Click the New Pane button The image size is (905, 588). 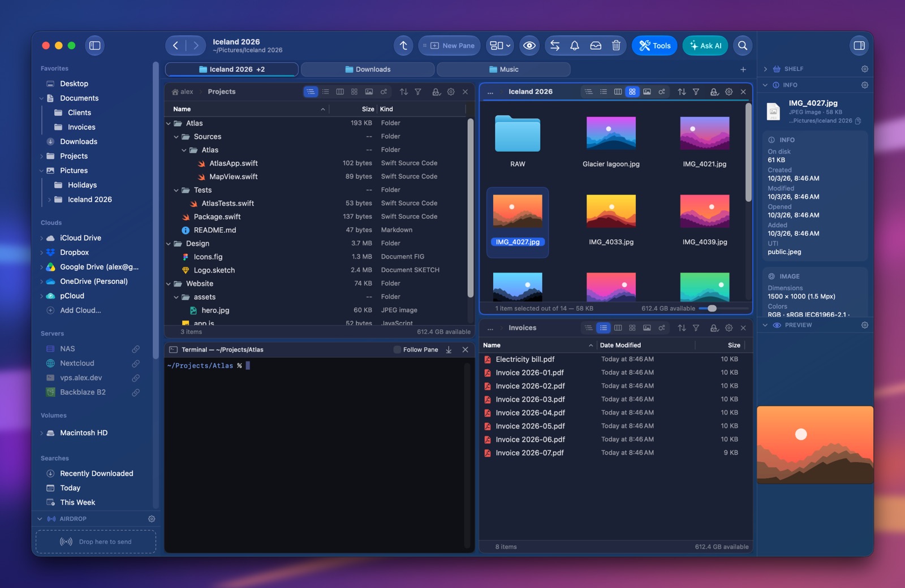449,46
